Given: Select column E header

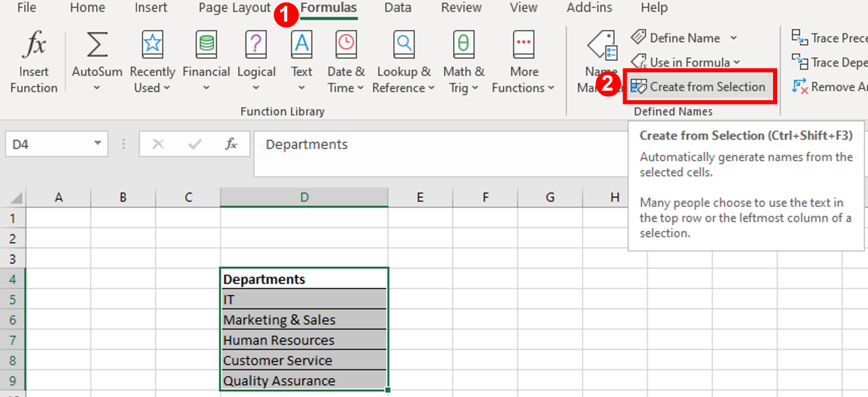Looking at the screenshot, I should tap(420, 198).
